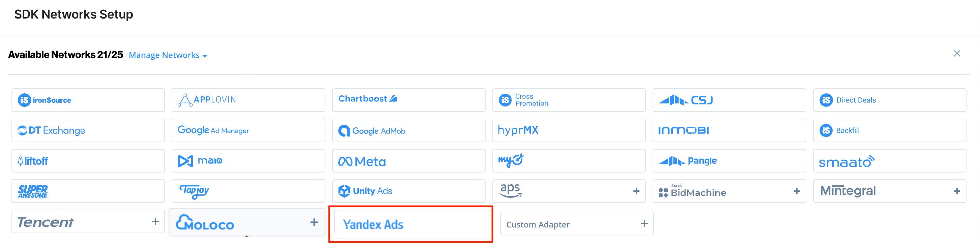
Task: Open the Google AdMob network
Action: pos(409,131)
